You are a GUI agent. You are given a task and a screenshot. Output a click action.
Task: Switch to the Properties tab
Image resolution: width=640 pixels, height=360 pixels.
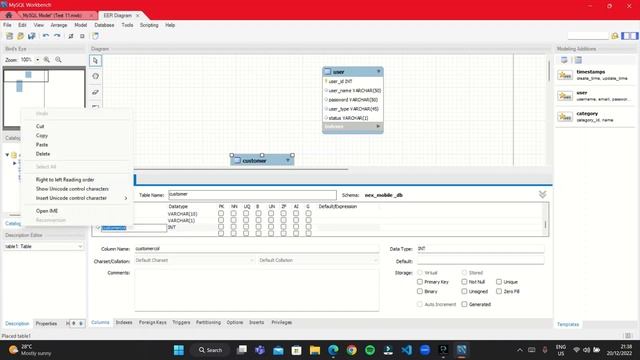(x=46, y=324)
